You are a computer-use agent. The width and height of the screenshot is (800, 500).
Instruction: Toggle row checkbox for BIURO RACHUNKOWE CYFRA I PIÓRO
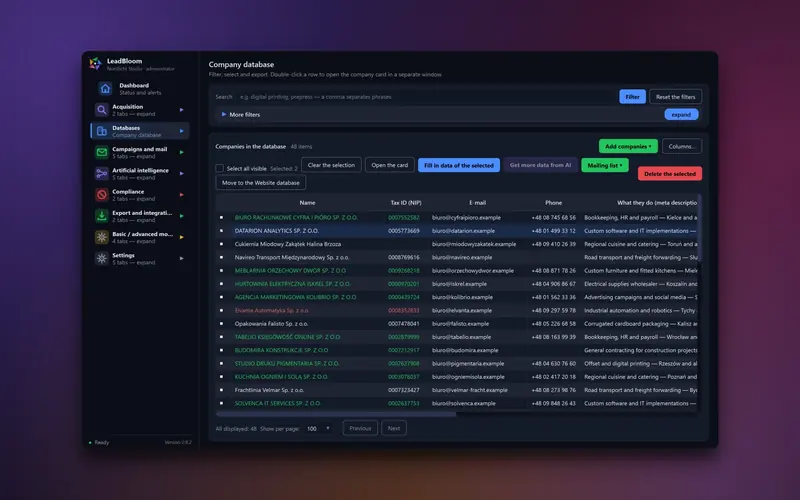[221, 217]
